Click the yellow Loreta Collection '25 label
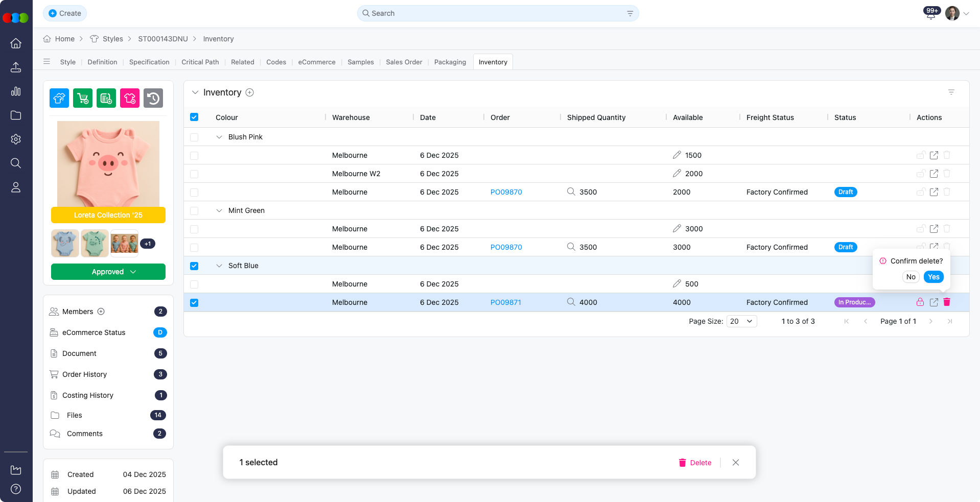Viewport: 980px width, 502px height. pos(108,215)
